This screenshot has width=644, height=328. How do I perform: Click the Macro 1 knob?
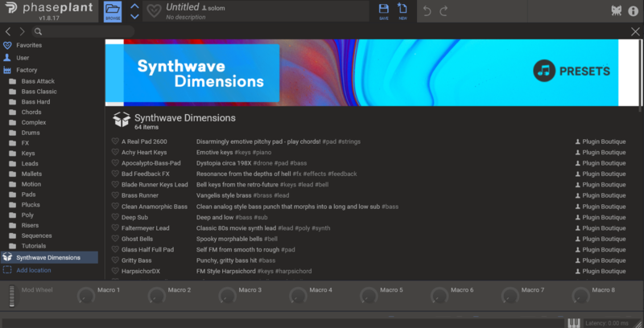click(x=84, y=297)
